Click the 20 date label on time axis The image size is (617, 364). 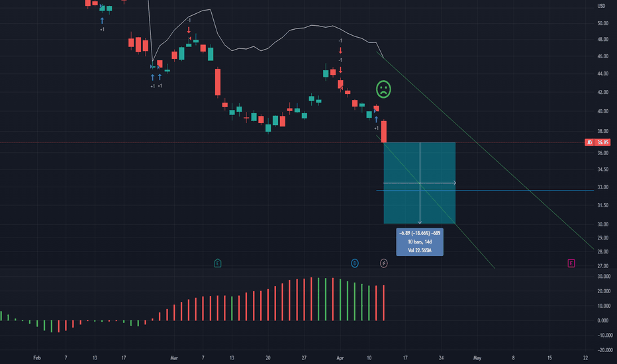pos(268,358)
